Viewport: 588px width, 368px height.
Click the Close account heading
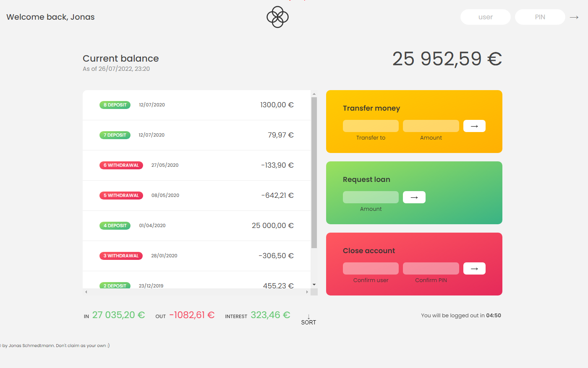pos(369,251)
